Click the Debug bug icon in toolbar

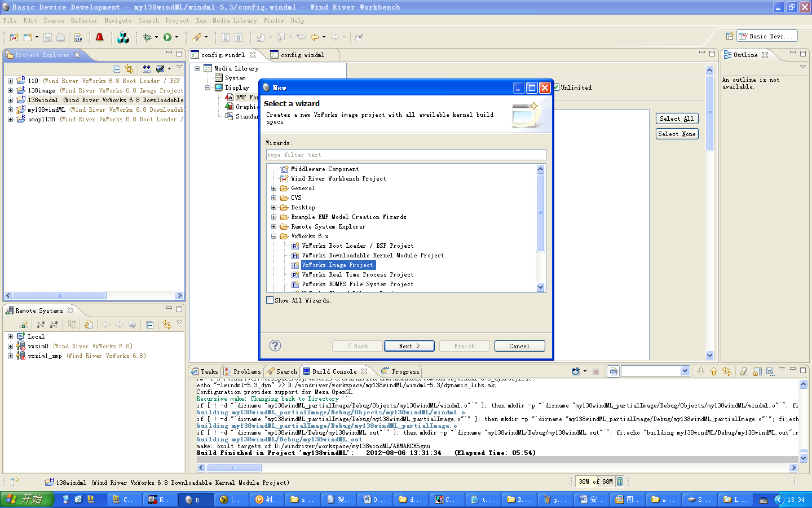click(x=147, y=38)
